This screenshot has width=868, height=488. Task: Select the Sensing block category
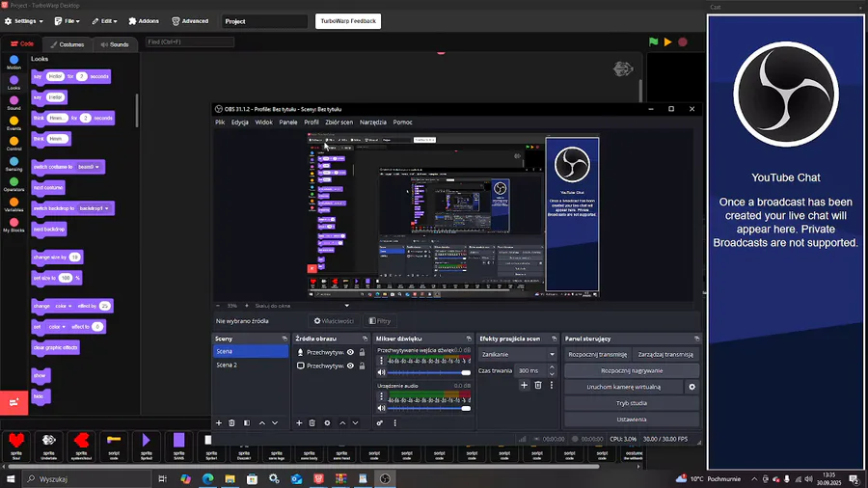click(x=14, y=165)
